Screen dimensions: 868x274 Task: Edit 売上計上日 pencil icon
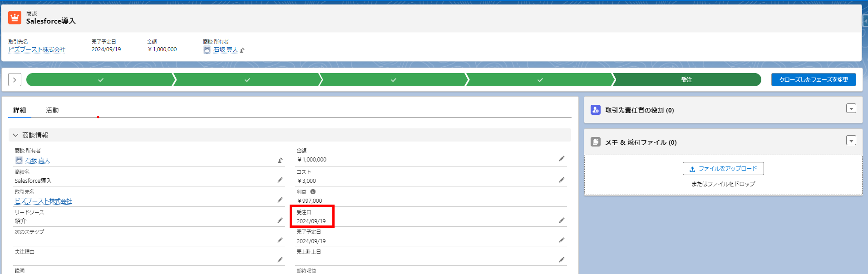click(562, 260)
